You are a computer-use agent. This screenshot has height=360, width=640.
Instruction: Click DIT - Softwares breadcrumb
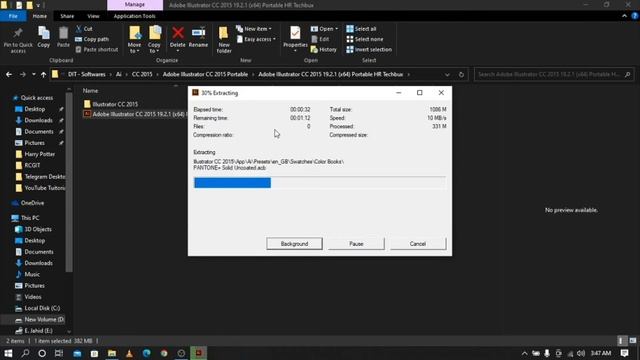click(x=87, y=74)
